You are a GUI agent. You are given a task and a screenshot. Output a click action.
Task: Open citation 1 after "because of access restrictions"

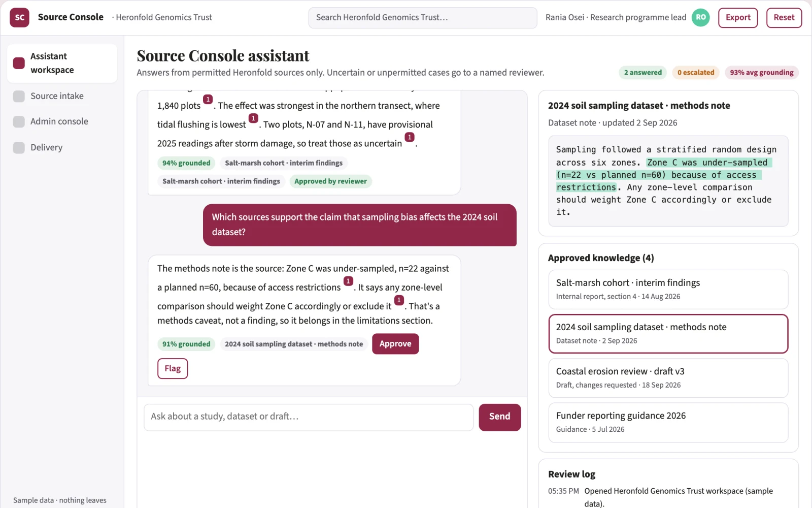coord(348,281)
